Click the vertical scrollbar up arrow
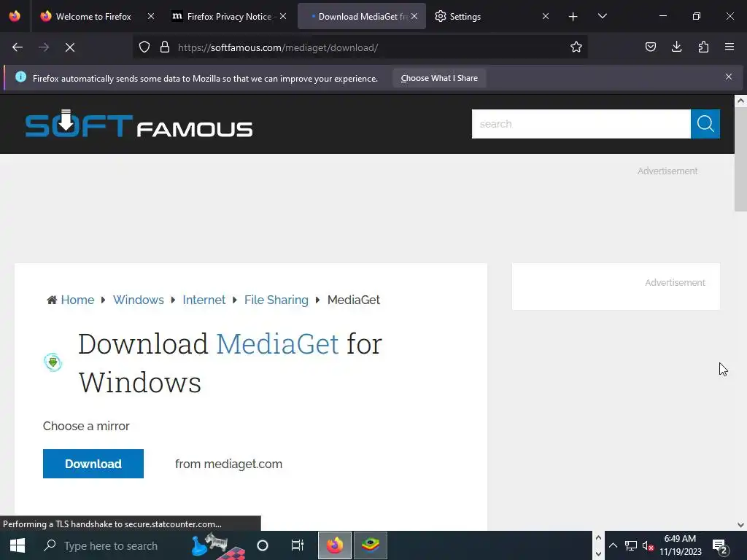The width and height of the screenshot is (747, 560). coord(740,101)
